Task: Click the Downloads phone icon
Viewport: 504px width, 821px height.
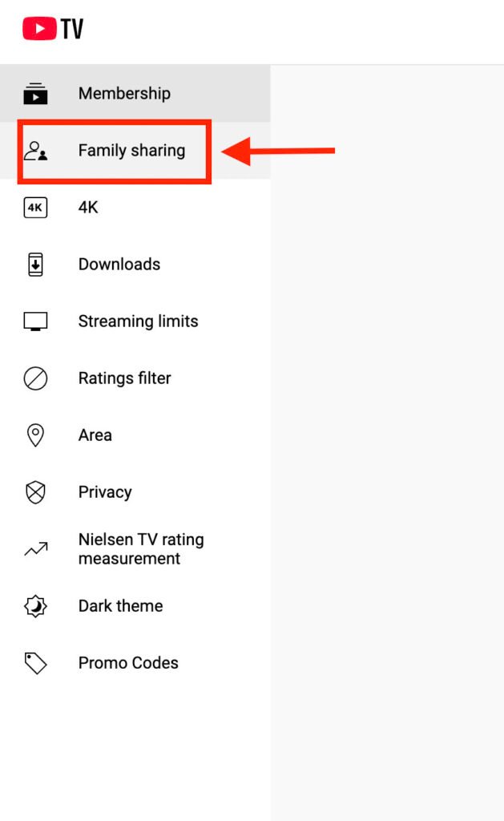Action: [x=35, y=265]
